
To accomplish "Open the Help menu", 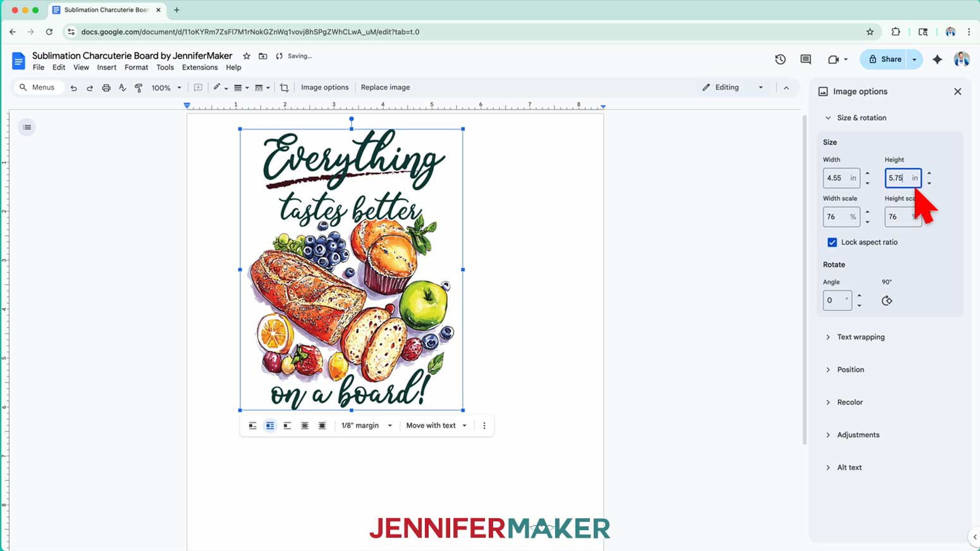I will click(x=233, y=68).
